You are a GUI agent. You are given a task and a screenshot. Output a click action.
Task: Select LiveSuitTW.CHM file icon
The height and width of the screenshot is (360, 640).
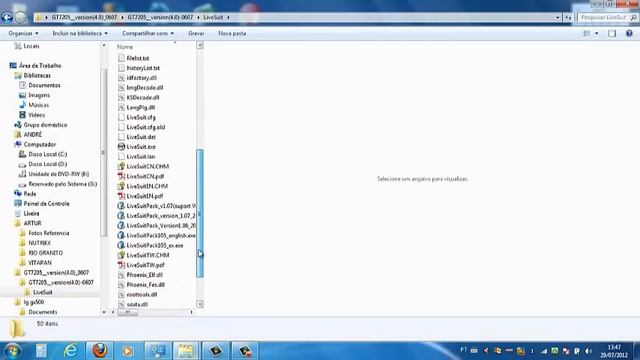[x=121, y=255]
